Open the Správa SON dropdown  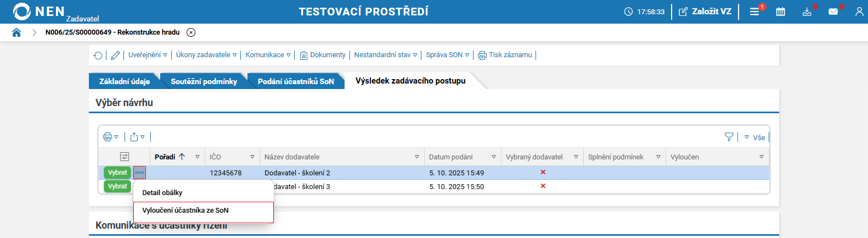[447, 55]
